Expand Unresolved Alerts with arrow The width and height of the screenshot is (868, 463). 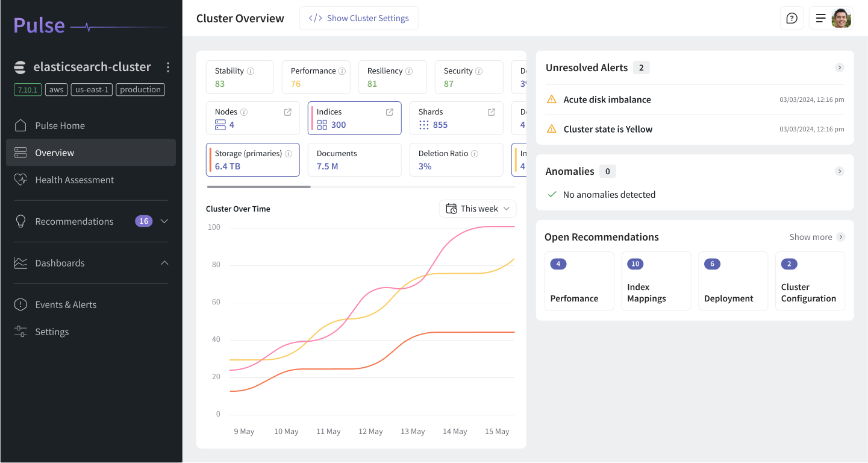[840, 68]
